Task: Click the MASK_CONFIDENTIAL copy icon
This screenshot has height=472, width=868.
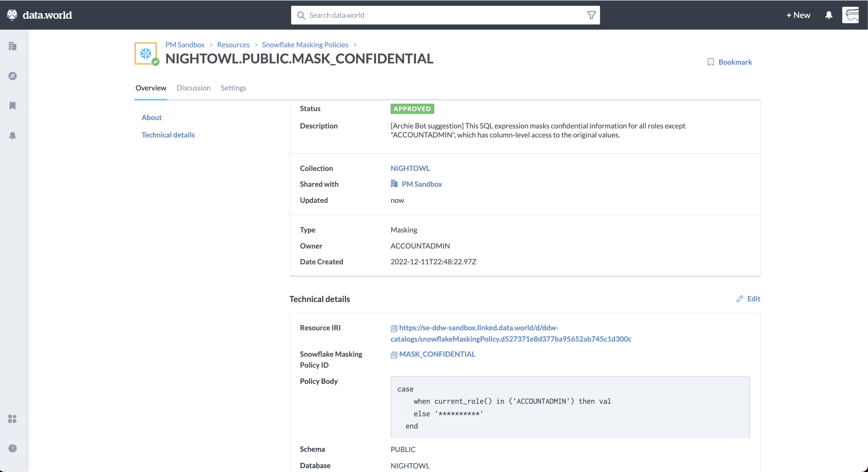Action: 394,355
